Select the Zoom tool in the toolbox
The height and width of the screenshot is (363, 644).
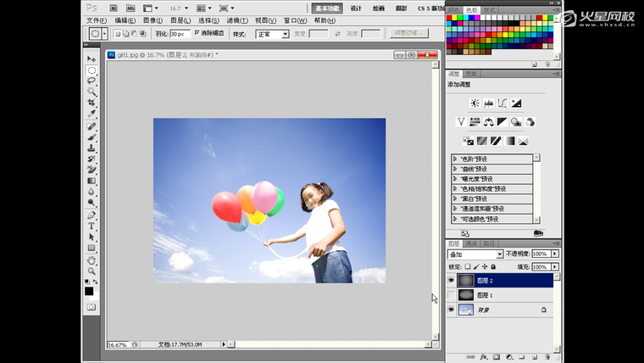[92, 271]
